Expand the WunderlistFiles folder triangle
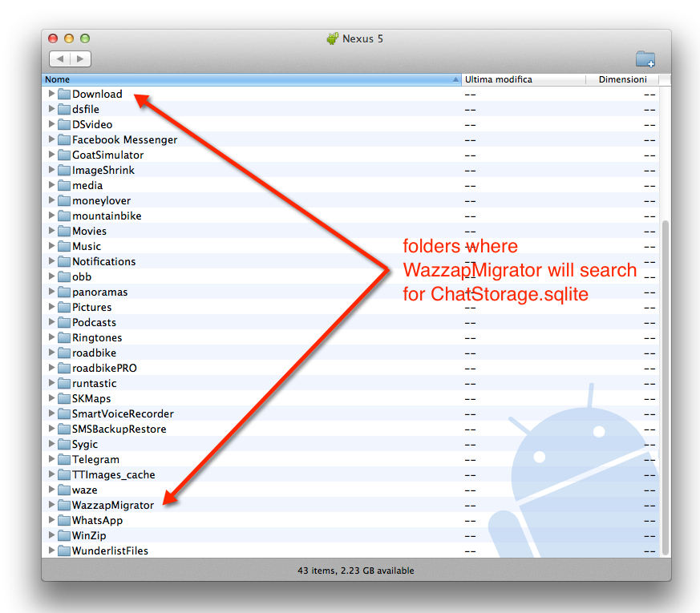Image resolution: width=700 pixels, height=613 pixels. click(x=51, y=550)
